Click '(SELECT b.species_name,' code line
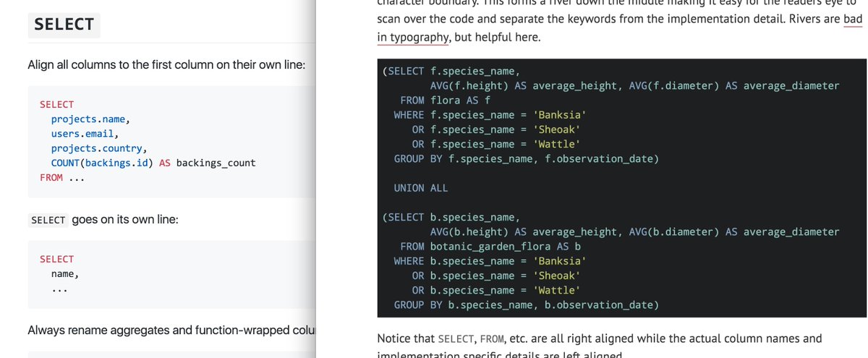This screenshot has width=868, height=358. pos(451,217)
